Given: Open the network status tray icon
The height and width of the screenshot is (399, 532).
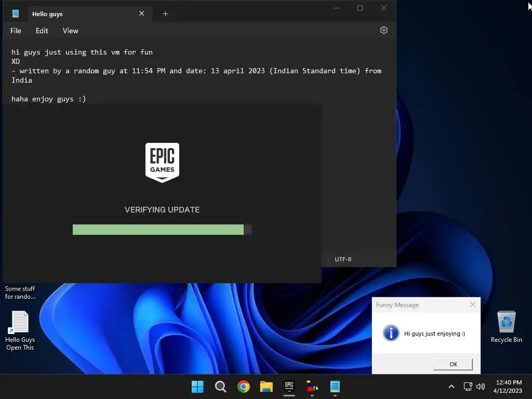Looking at the screenshot, I should (x=468, y=387).
